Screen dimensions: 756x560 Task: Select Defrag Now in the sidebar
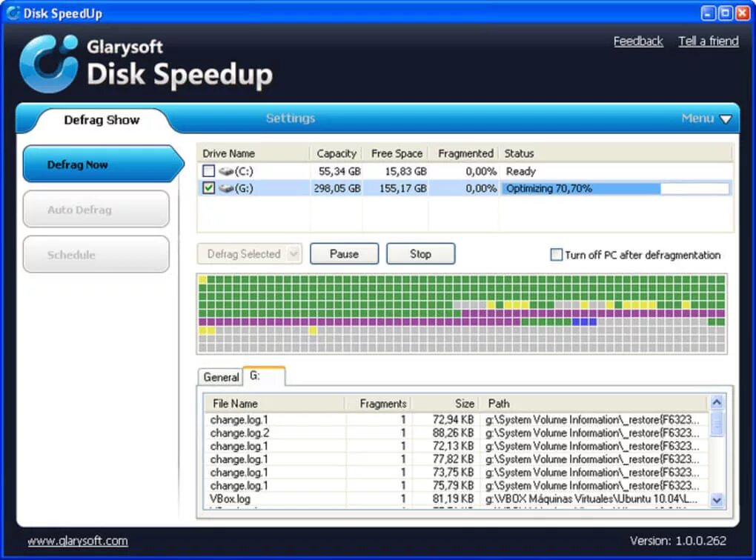103,164
